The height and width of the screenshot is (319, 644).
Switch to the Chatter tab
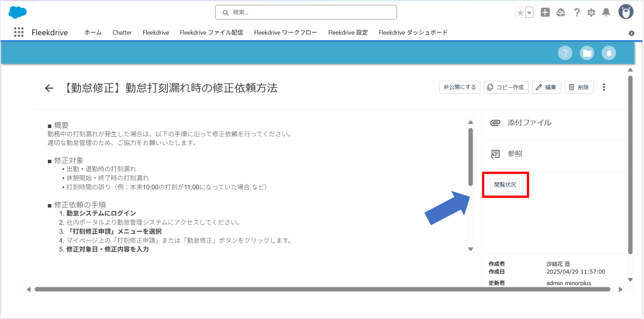click(122, 33)
